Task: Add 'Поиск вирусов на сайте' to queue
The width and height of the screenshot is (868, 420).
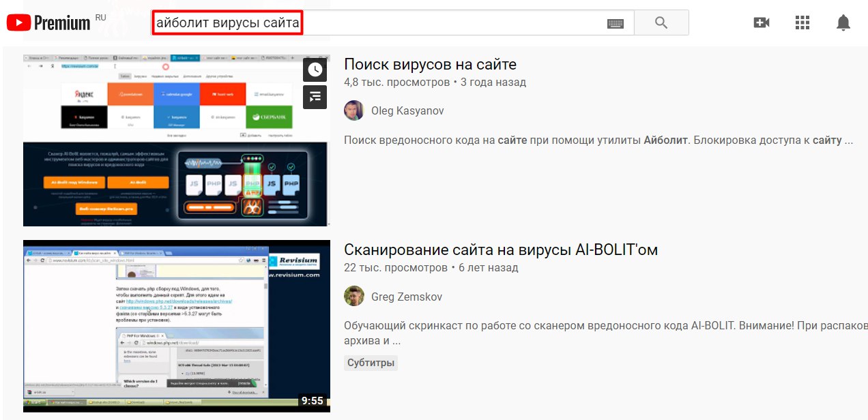Action: click(x=315, y=97)
